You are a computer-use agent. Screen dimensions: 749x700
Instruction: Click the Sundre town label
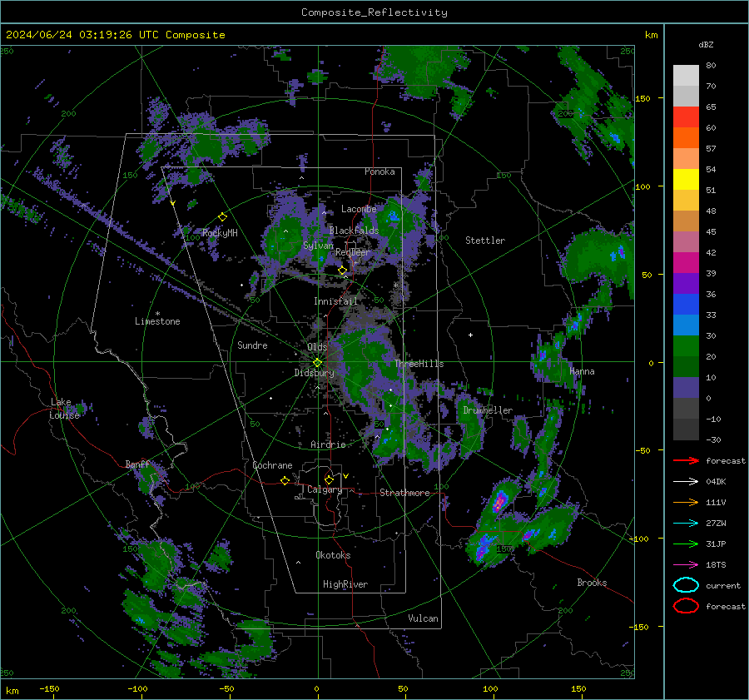click(x=252, y=345)
